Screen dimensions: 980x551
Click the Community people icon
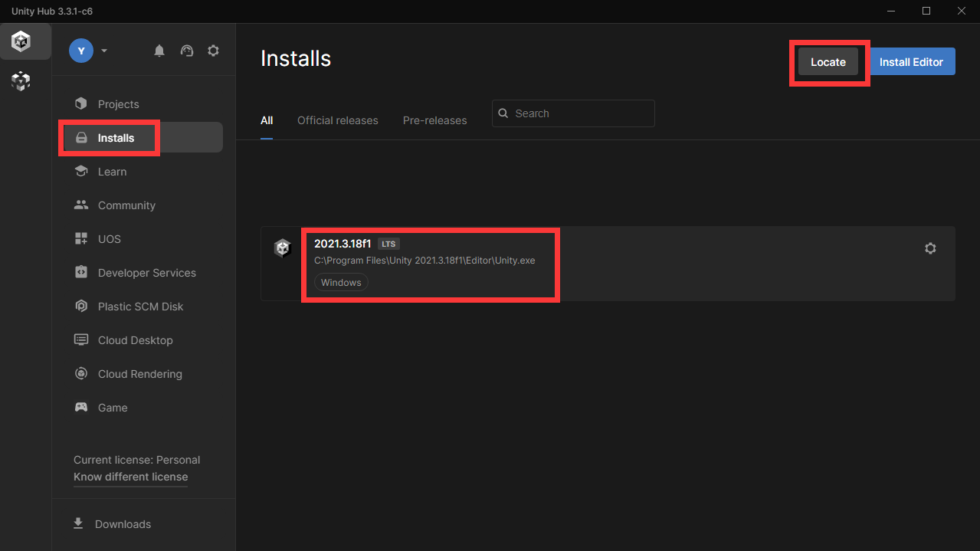(x=80, y=205)
